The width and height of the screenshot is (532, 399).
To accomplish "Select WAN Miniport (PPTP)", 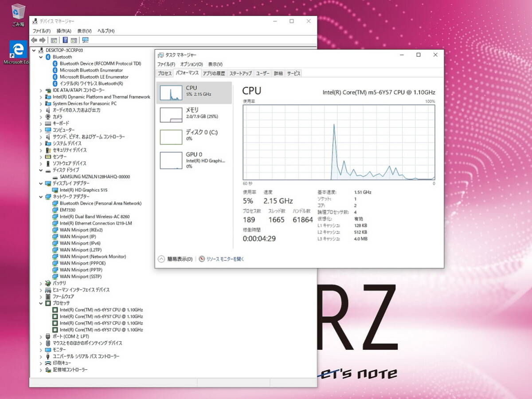I will tap(81, 270).
